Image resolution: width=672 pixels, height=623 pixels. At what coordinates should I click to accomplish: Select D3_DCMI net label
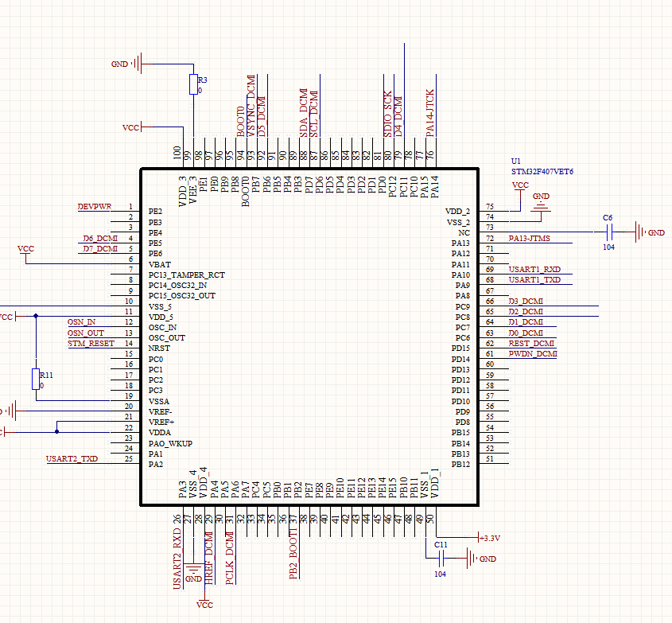coord(526,302)
